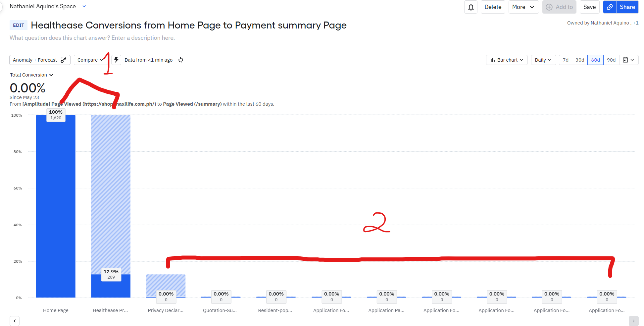Open the calendar date picker

(x=628, y=60)
